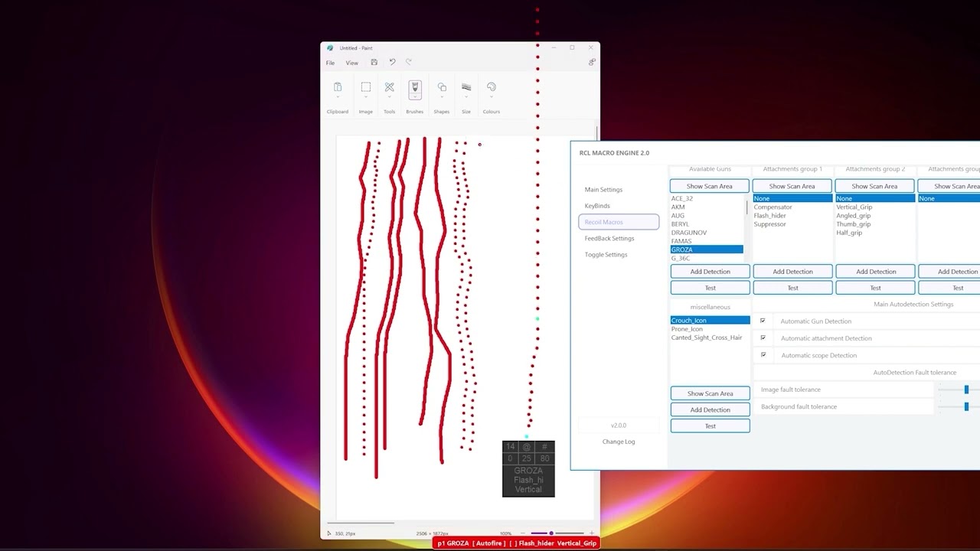Open Paint share/collaborate icon at top right

click(x=592, y=62)
